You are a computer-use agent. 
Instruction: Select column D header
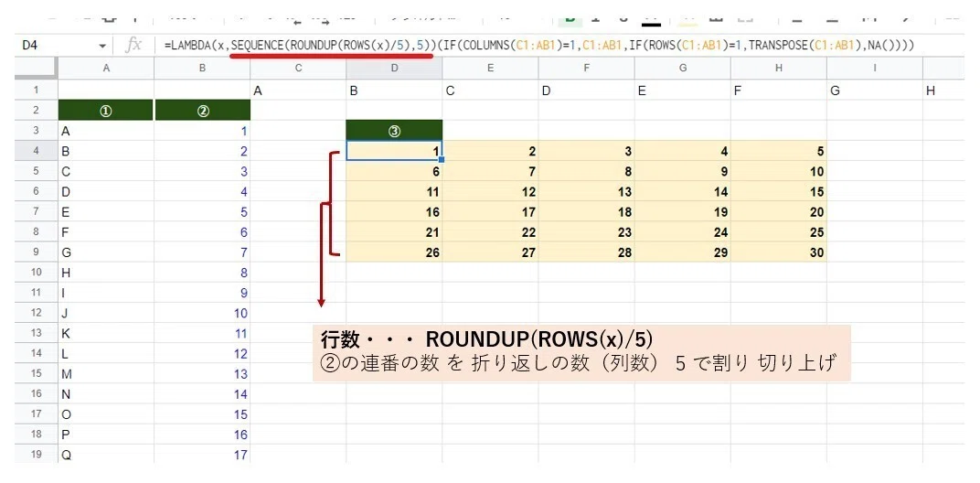(x=394, y=68)
